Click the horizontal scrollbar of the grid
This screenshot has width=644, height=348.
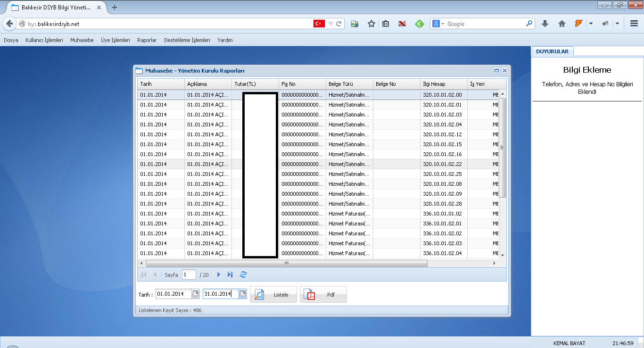287,264
